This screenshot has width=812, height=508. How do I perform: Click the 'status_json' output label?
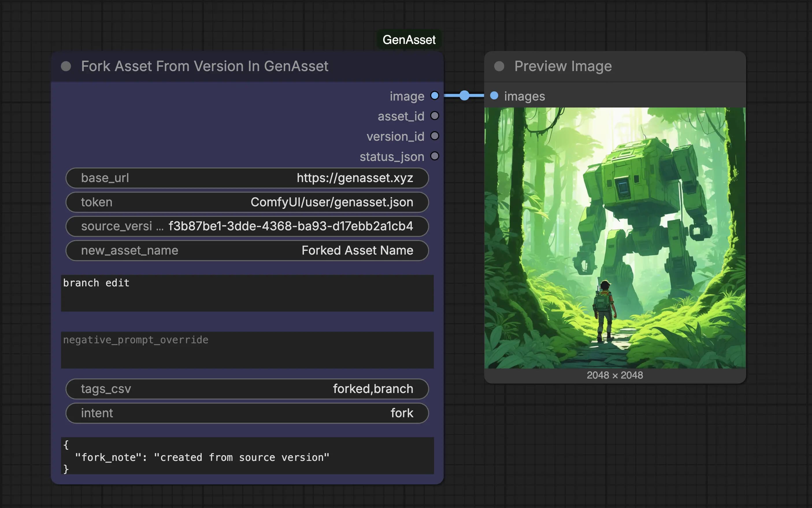(x=392, y=157)
